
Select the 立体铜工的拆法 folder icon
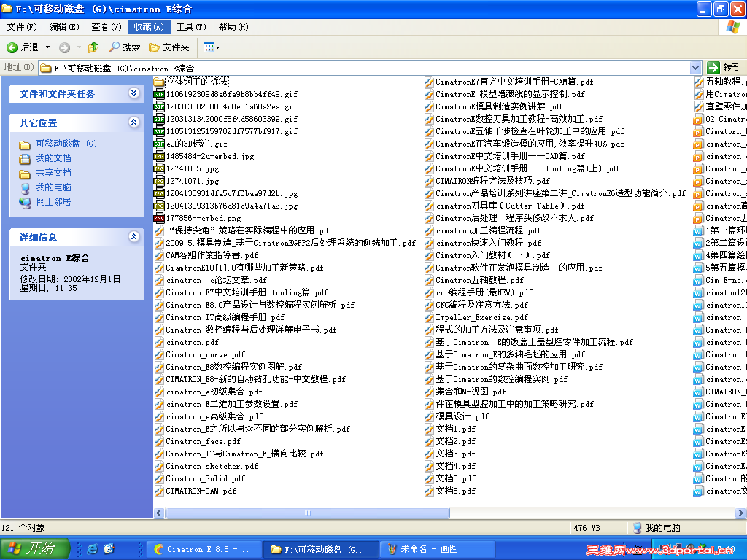coord(158,82)
